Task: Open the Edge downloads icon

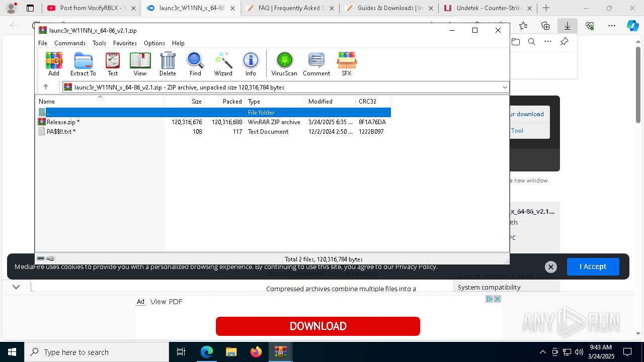Action: tap(568, 26)
